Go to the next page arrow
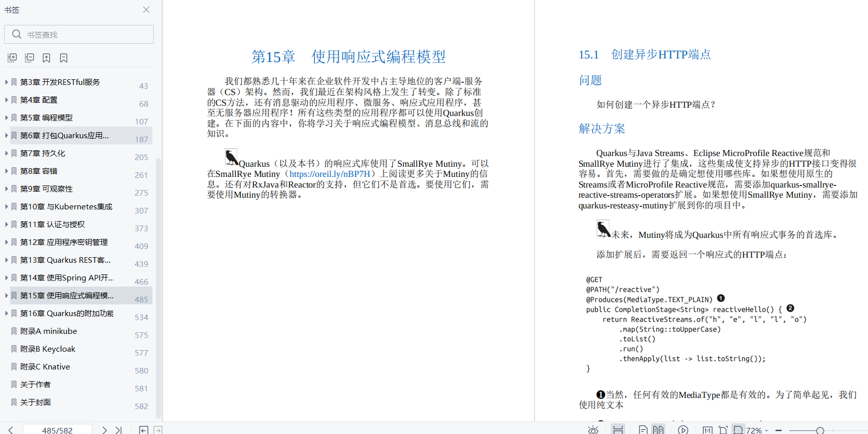This screenshot has height=434, width=868. tap(104, 430)
